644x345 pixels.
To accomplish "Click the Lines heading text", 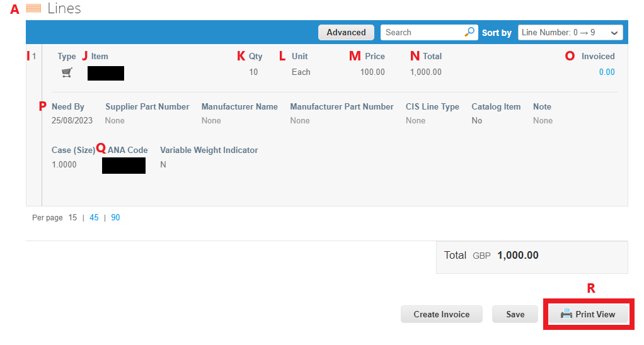I will pos(64,8).
